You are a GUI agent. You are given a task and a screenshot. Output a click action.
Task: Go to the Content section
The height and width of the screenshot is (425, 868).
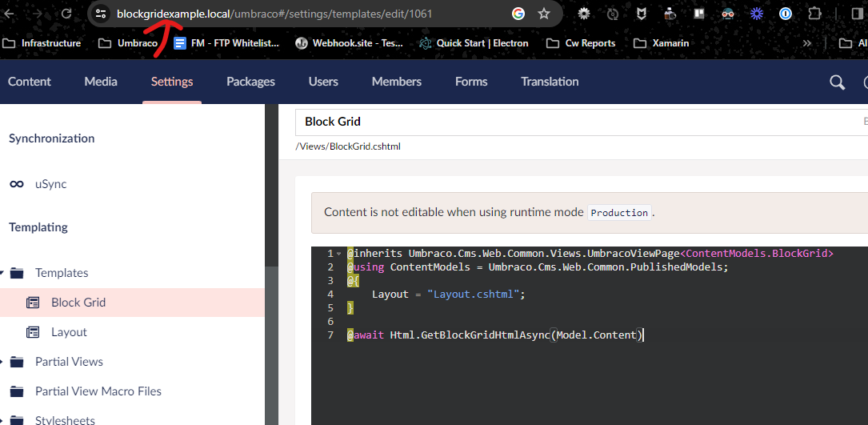point(30,82)
